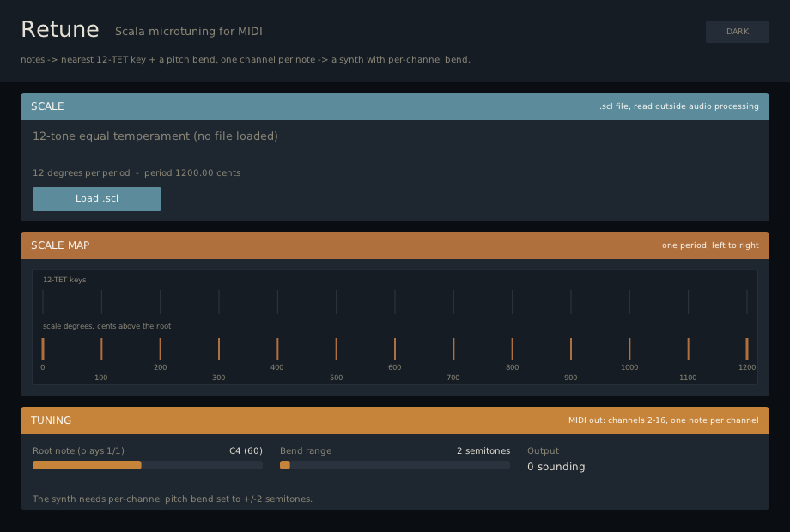Click the 'Retune' app title
This screenshot has width=790, height=532.
click(60, 29)
